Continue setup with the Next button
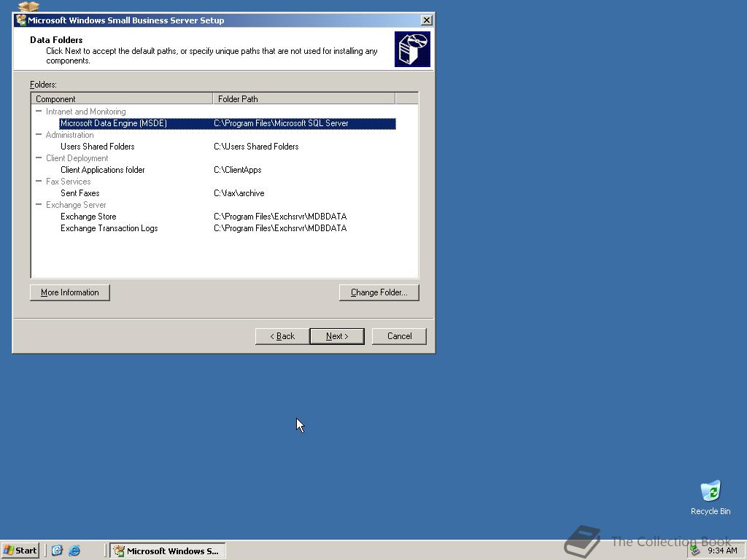 click(x=337, y=336)
